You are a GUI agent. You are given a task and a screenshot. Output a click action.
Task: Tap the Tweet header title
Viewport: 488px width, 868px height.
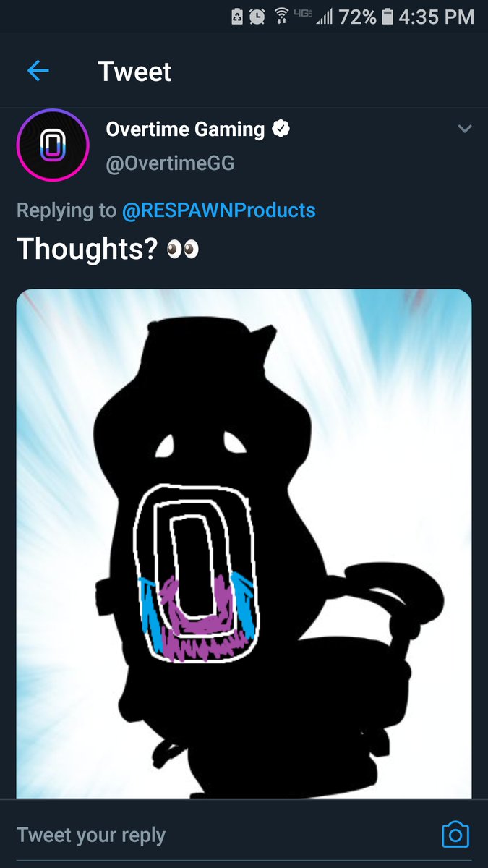[135, 72]
